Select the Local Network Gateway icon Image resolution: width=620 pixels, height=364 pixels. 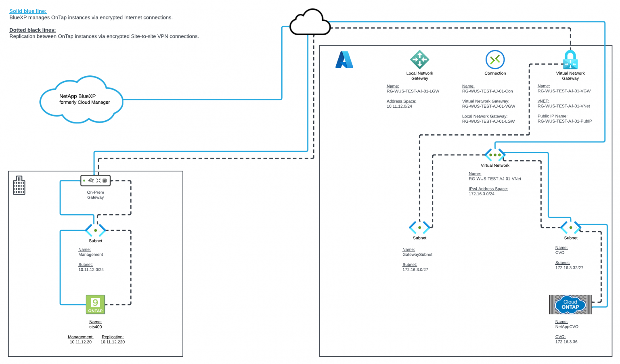[x=419, y=60]
